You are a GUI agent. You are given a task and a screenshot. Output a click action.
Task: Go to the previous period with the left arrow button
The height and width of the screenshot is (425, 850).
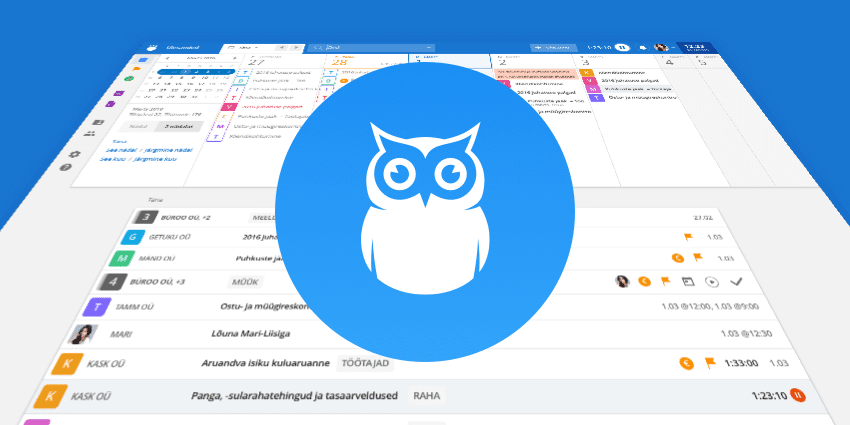point(282,48)
